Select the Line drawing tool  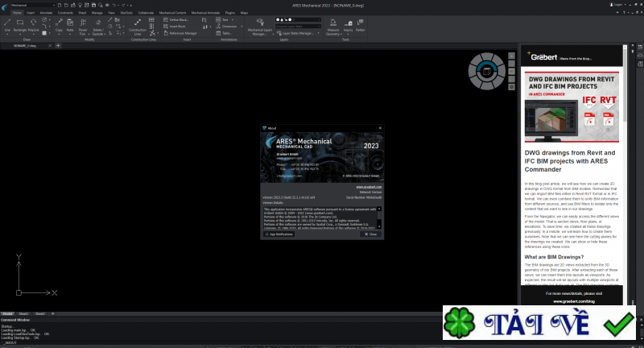pyautogui.click(x=7, y=25)
